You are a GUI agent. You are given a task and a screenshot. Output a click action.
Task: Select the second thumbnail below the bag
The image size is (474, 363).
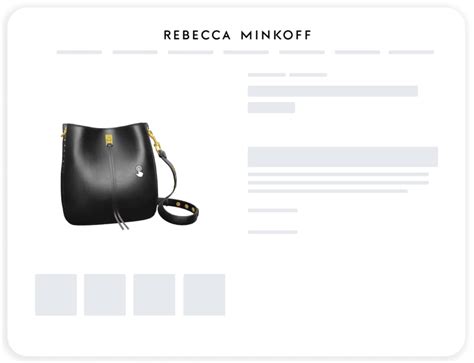(x=105, y=295)
